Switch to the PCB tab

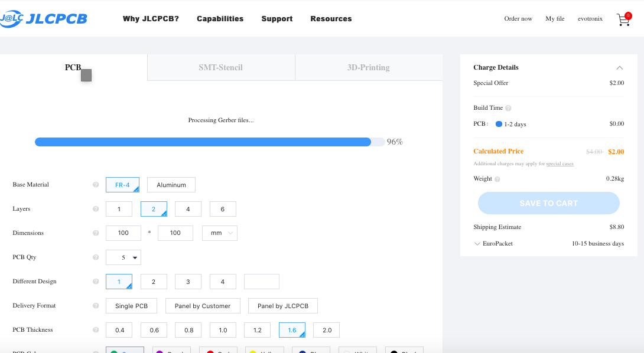point(73,67)
